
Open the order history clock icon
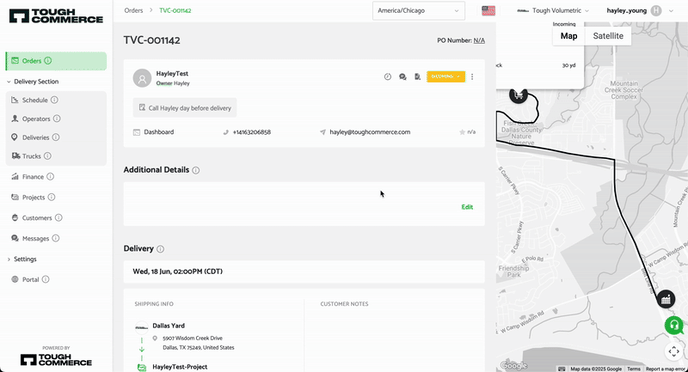point(387,77)
